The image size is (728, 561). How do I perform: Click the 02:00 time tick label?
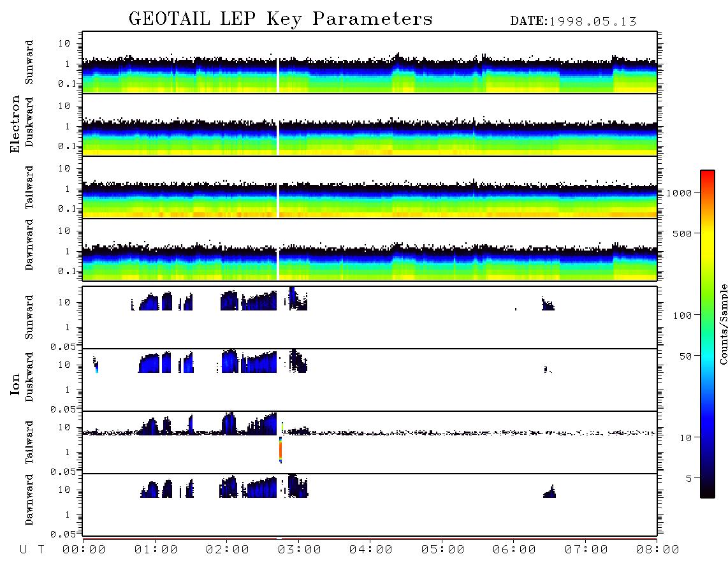point(228,550)
